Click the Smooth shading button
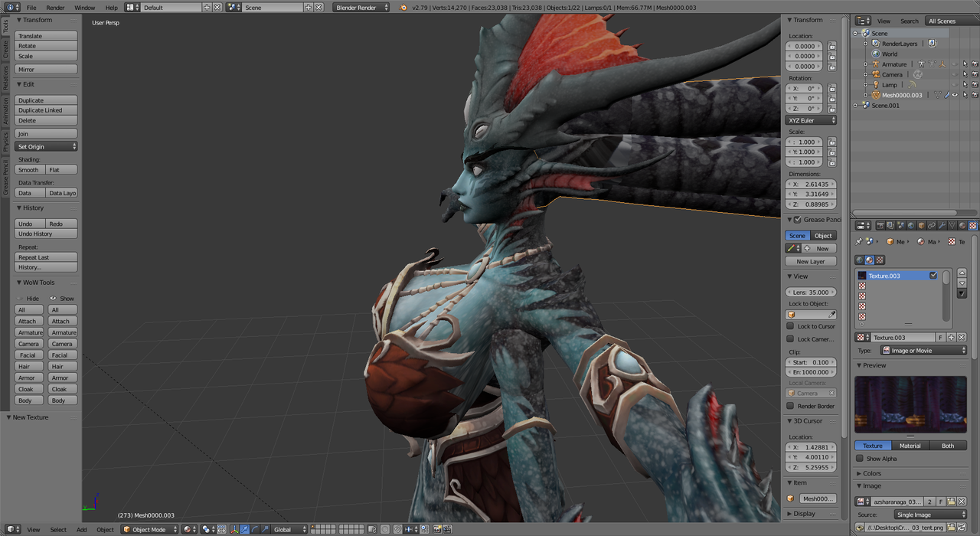The height and width of the screenshot is (536, 980). pos(30,170)
